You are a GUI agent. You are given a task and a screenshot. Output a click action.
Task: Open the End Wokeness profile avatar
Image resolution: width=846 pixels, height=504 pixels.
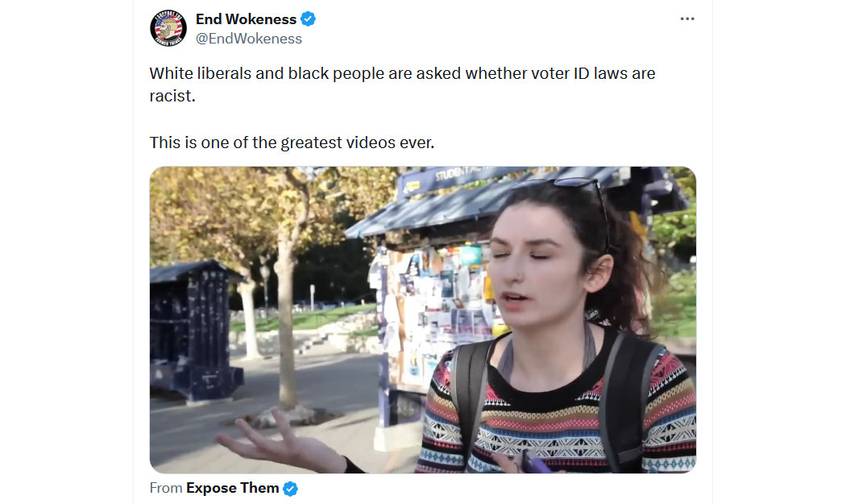[168, 28]
